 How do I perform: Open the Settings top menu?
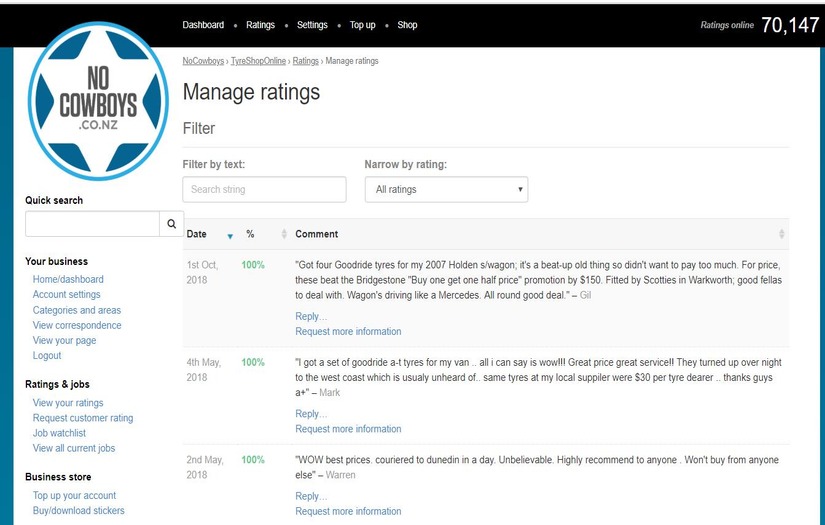click(x=312, y=25)
